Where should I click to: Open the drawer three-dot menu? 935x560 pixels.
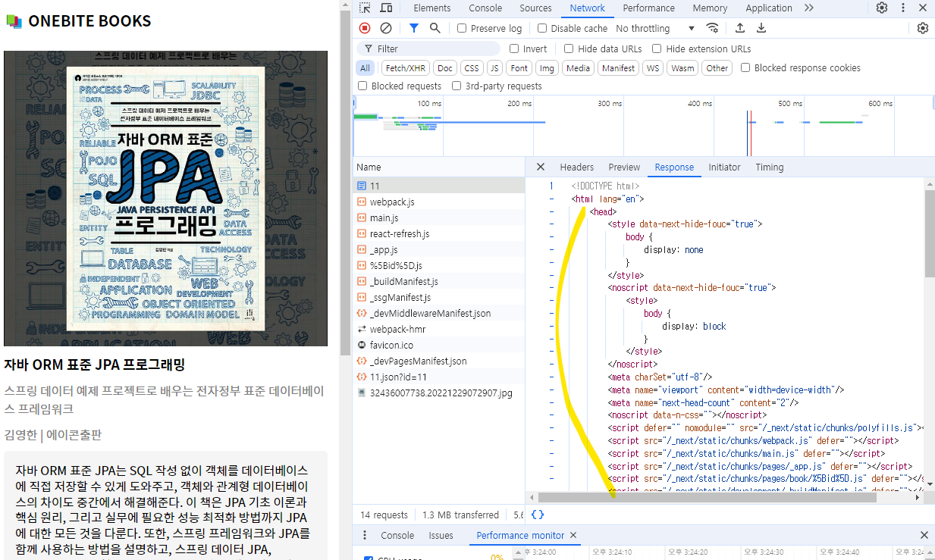tap(365, 535)
